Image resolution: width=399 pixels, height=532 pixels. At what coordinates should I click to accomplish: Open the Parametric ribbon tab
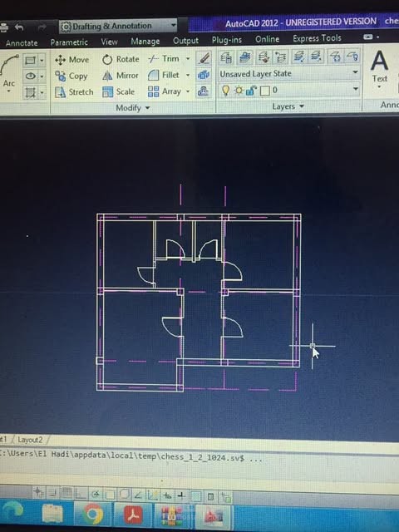(x=69, y=42)
